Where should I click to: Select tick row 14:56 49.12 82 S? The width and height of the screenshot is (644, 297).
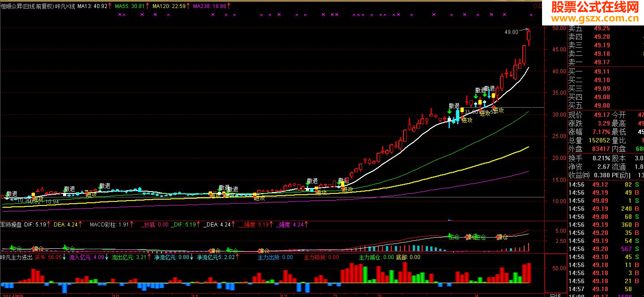coord(606,184)
